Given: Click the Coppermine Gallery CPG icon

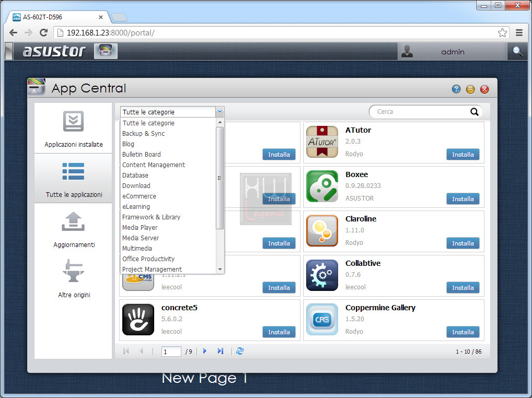Looking at the screenshot, I should pos(322,319).
